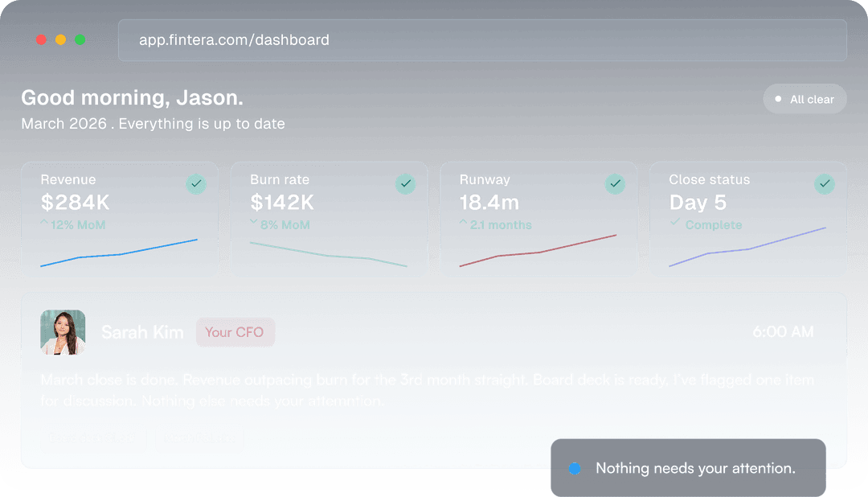The height and width of the screenshot is (497, 868).
Task: Open Sarah Kim's profile photo
Action: click(63, 332)
